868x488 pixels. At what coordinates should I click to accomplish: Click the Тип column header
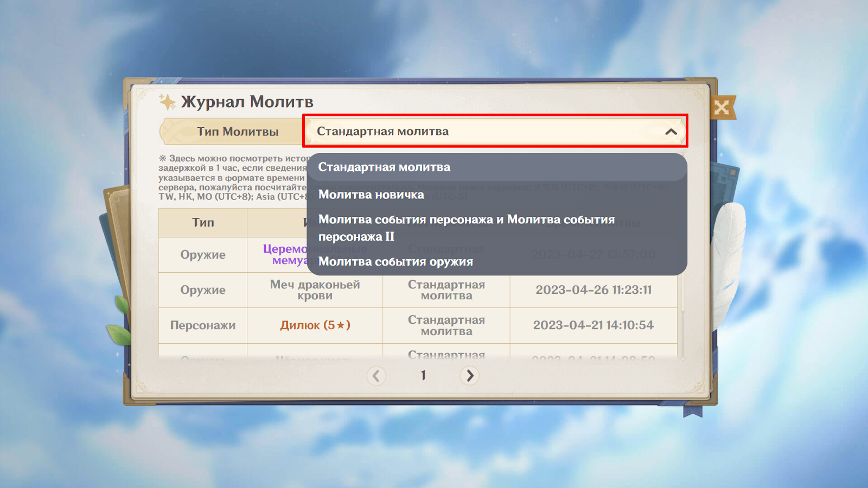tap(203, 222)
